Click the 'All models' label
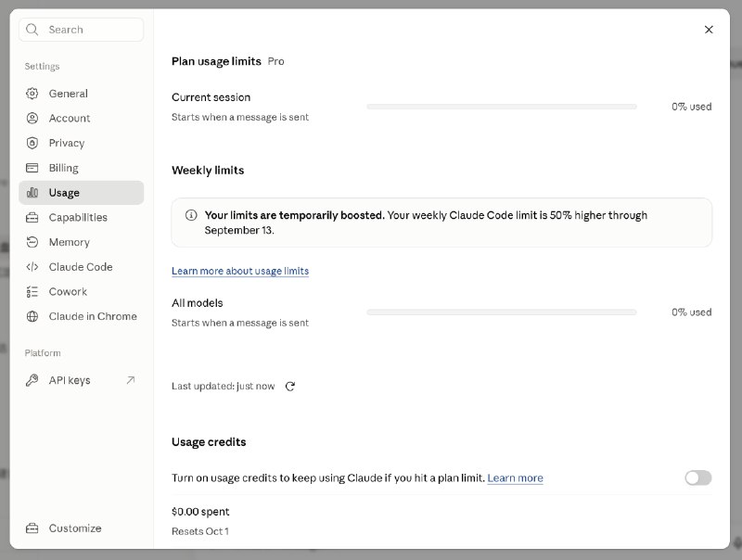The width and height of the screenshot is (742, 560). (x=197, y=302)
